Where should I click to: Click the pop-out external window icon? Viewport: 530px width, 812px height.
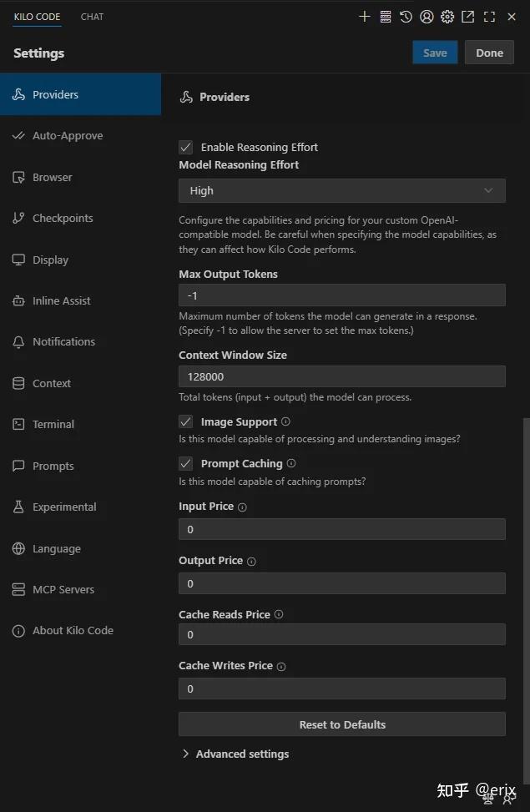tap(468, 17)
